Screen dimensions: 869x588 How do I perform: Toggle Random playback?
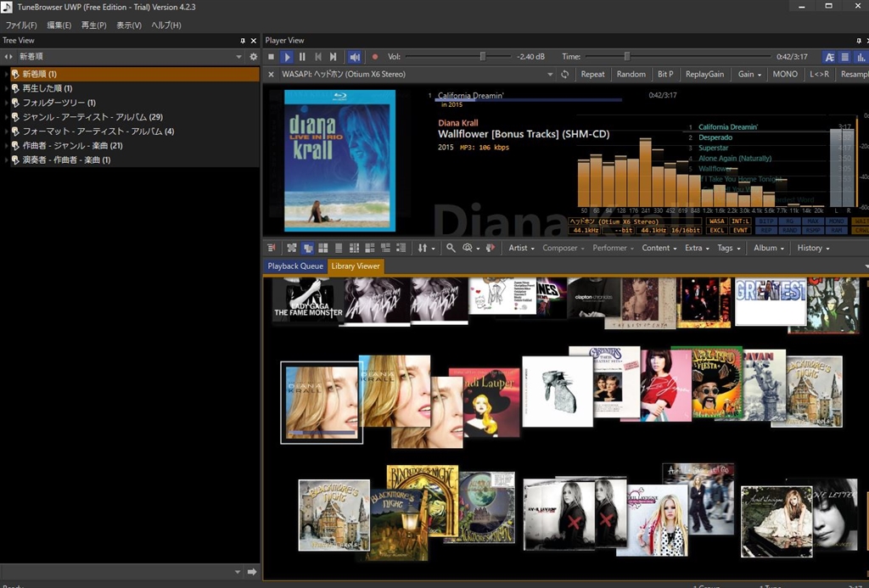tap(631, 75)
